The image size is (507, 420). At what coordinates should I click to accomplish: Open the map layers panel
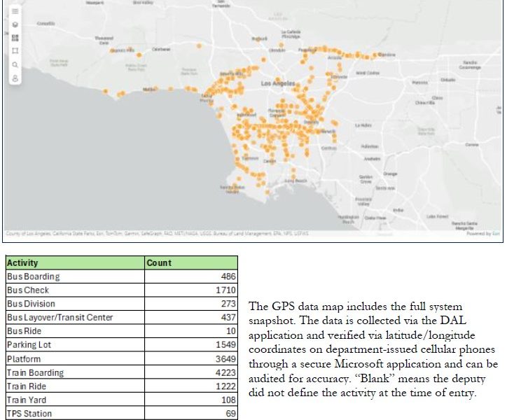point(15,24)
